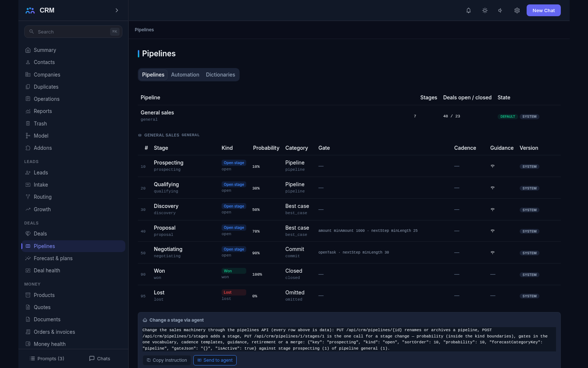Open Quotes page

tap(73, 307)
